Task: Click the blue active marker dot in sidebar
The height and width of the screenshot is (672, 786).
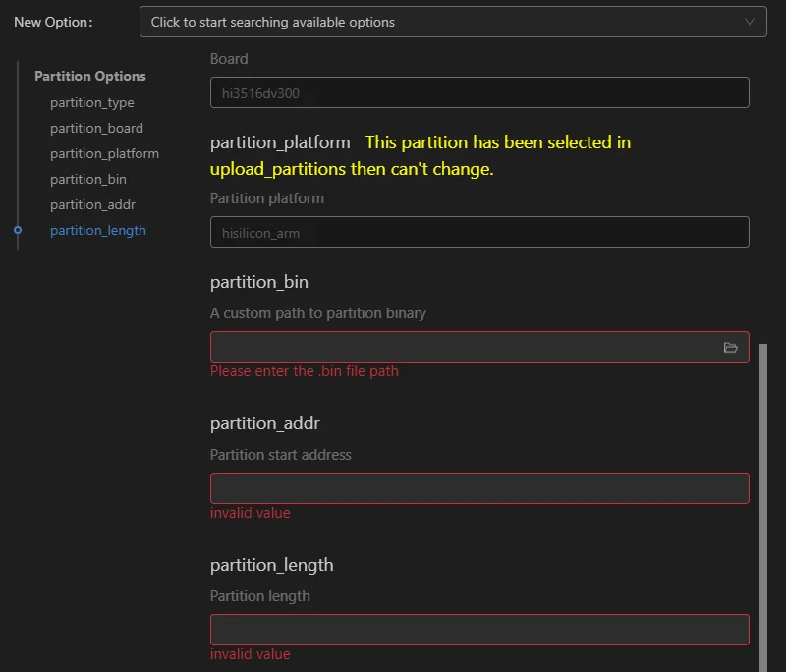Action: pyautogui.click(x=18, y=230)
